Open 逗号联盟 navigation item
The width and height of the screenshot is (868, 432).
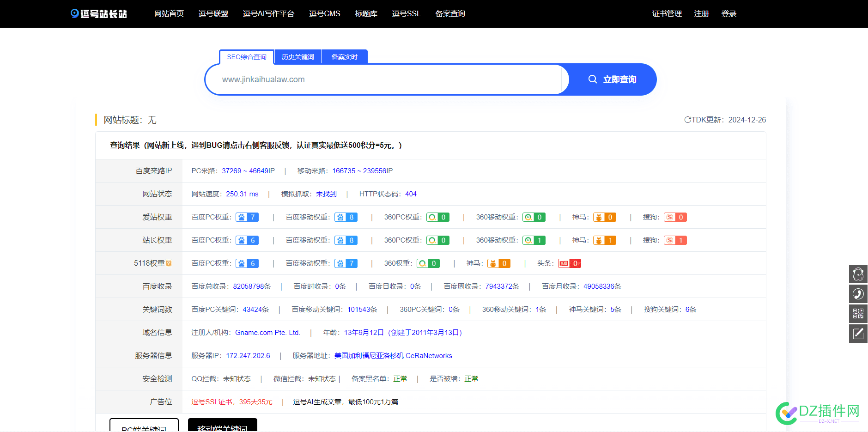point(213,14)
